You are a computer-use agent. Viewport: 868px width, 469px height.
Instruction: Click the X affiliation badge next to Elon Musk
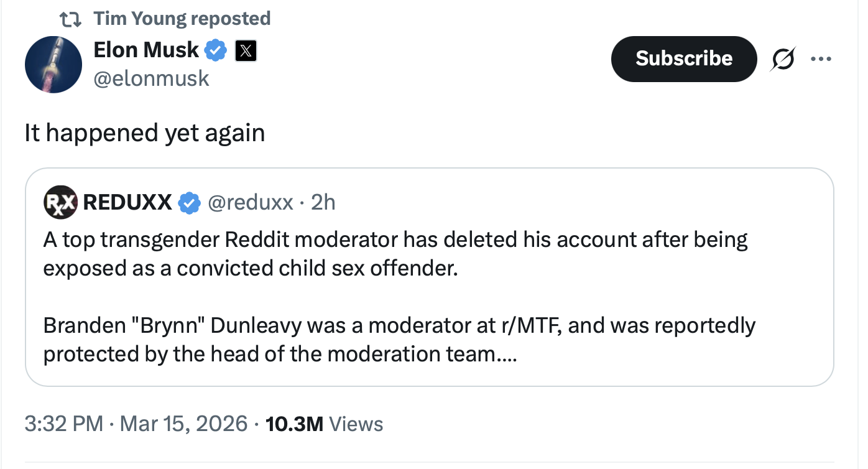point(246,51)
